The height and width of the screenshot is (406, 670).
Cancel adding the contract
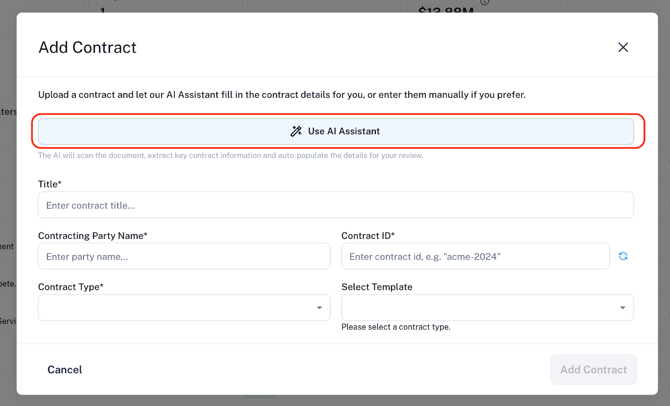65,370
